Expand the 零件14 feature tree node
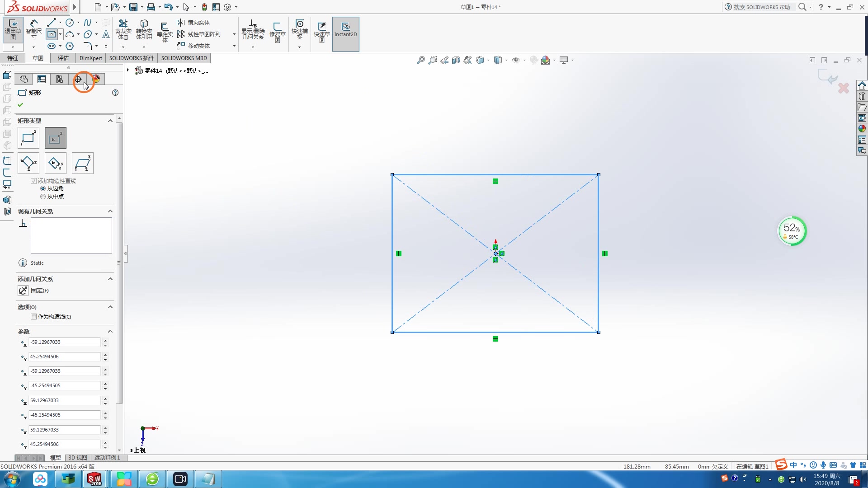 (128, 70)
